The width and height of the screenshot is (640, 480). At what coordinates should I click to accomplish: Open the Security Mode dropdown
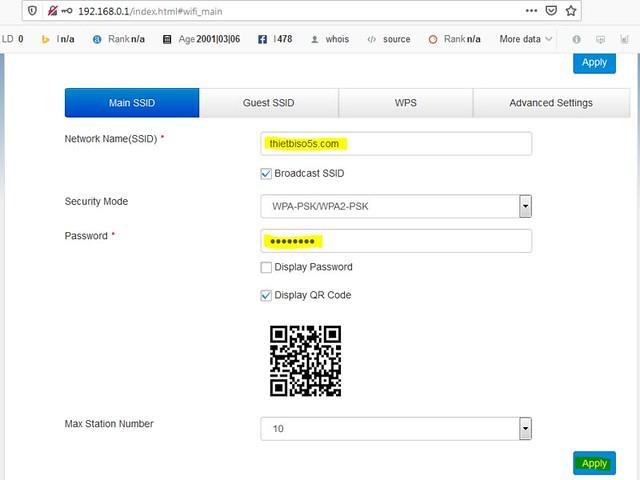tap(396, 206)
